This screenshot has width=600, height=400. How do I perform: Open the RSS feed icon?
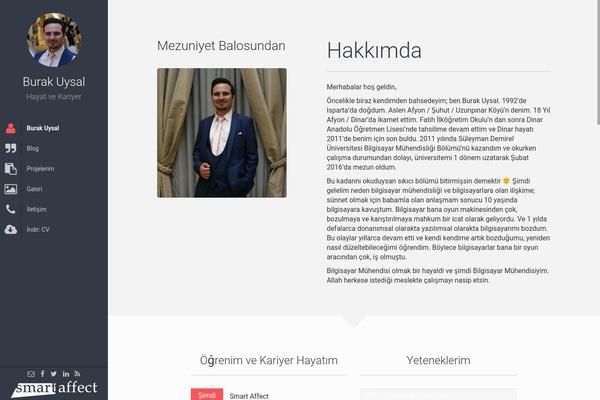77,374
